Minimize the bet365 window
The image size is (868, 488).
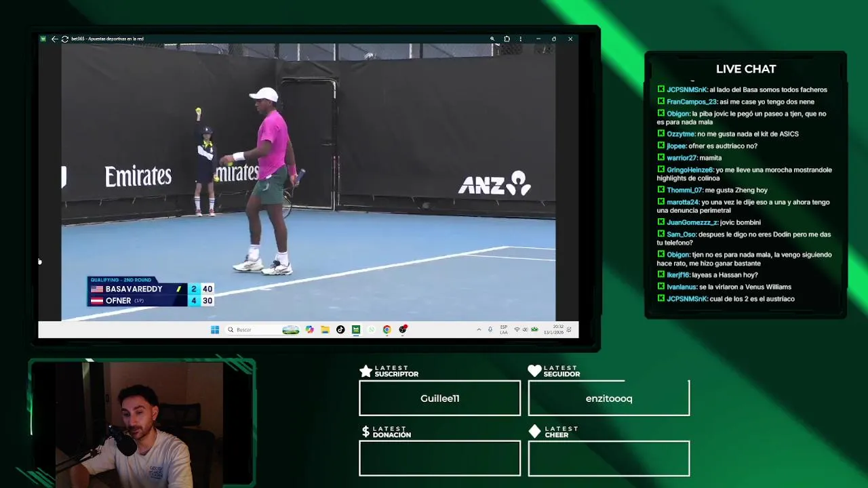[x=538, y=39]
